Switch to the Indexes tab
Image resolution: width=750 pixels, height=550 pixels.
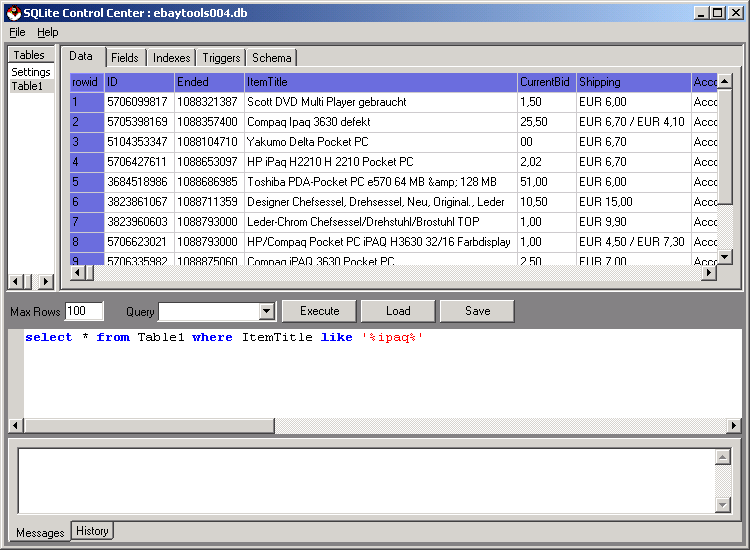[171, 58]
